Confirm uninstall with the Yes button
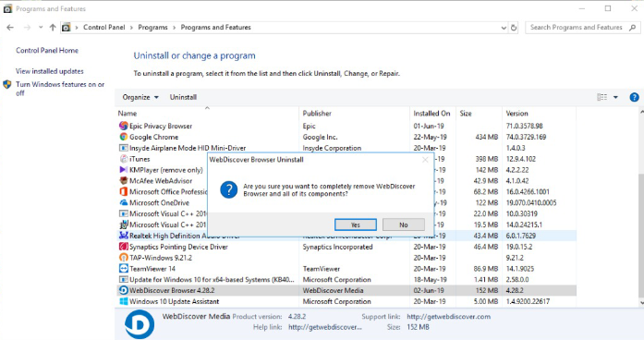Image resolution: width=644 pixels, height=340 pixels. (356, 225)
